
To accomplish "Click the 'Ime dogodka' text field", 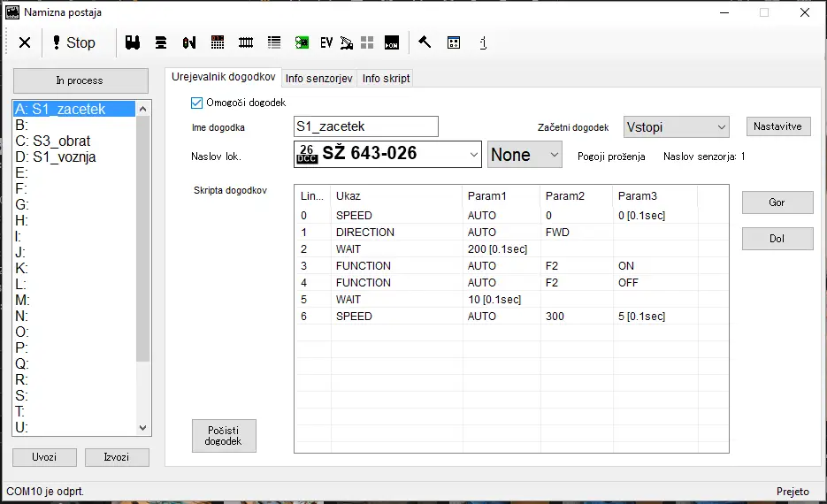I will tap(365, 126).
